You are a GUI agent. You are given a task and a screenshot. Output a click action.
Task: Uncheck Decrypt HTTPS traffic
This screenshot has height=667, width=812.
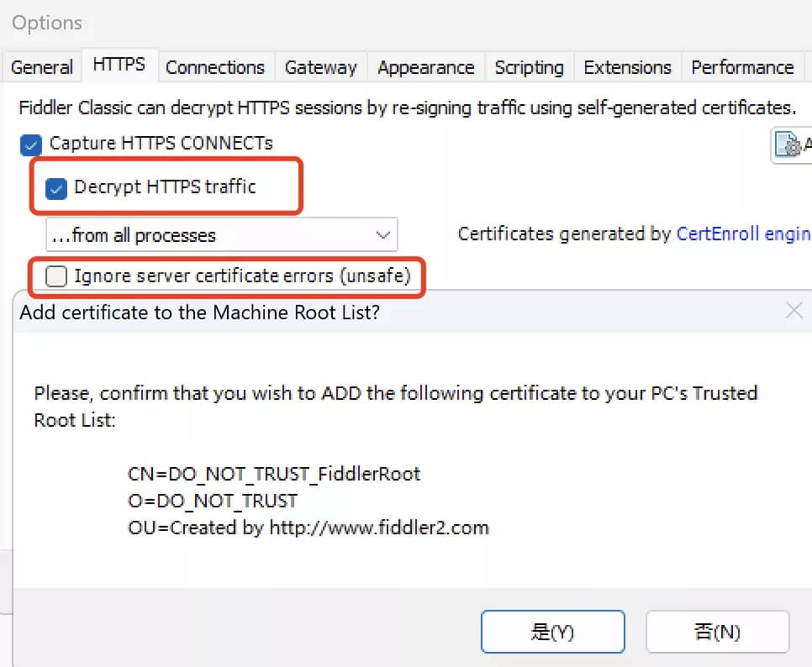pyautogui.click(x=56, y=188)
